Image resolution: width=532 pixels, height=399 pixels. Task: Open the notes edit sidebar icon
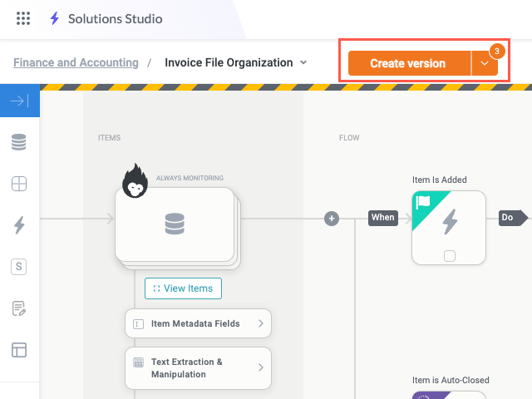pos(19,308)
